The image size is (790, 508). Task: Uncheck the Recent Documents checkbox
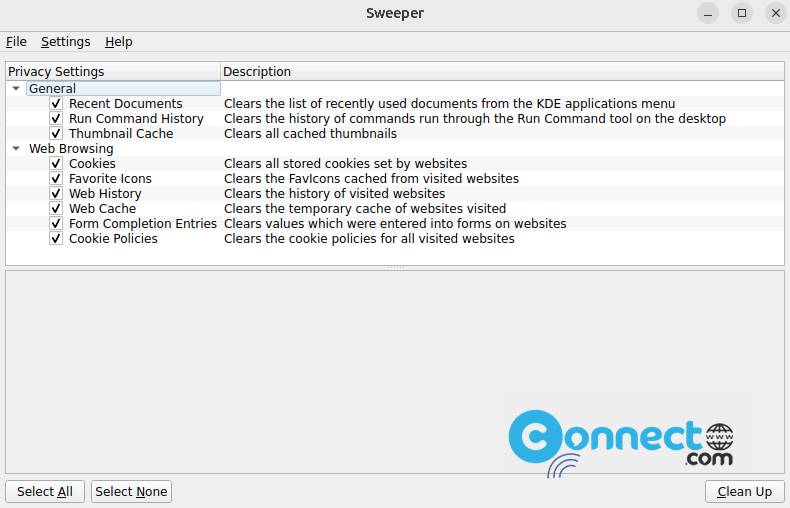click(x=56, y=104)
